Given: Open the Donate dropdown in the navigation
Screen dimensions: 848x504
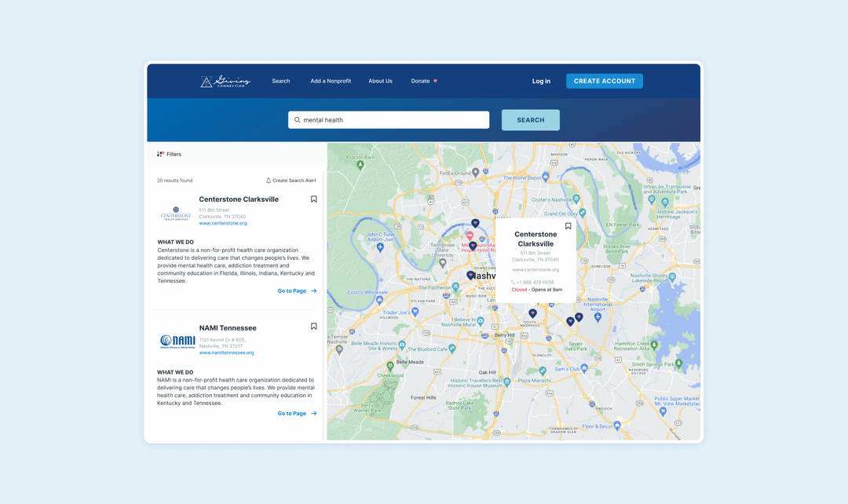Looking at the screenshot, I should (x=421, y=80).
